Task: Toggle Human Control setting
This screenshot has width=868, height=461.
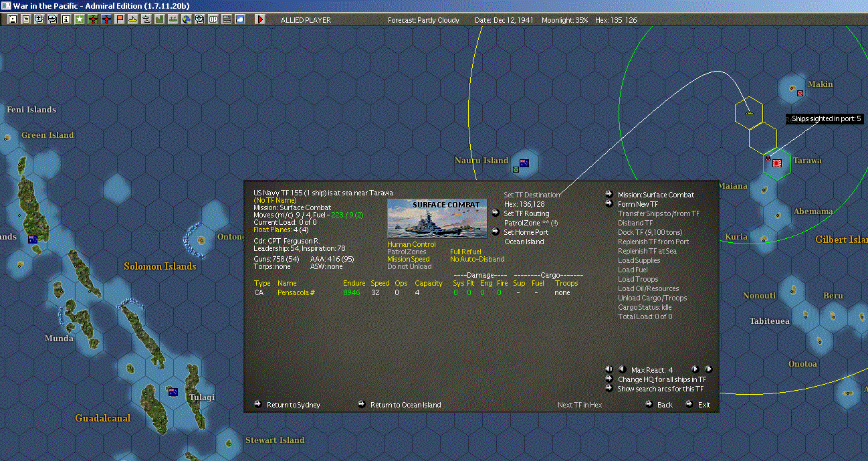Action: coord(411,244)
